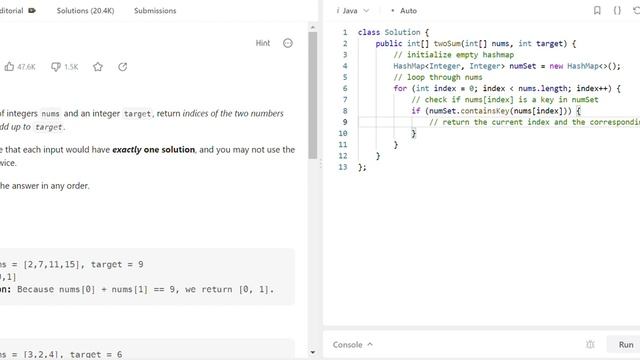The width and height of the screenshot is (640, 360).
Task: Click the panel divider handle between description and editor
Action: click(x=320, y=164)
